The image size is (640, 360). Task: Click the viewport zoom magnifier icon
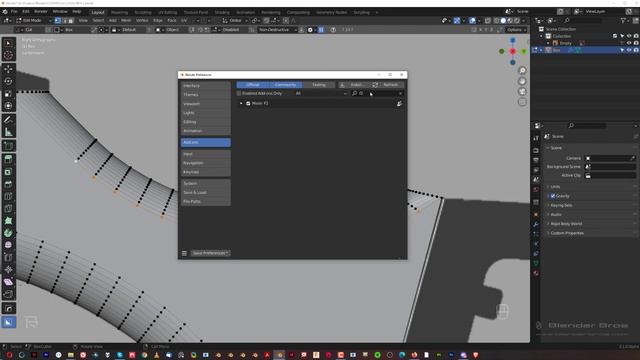(522, 71)
